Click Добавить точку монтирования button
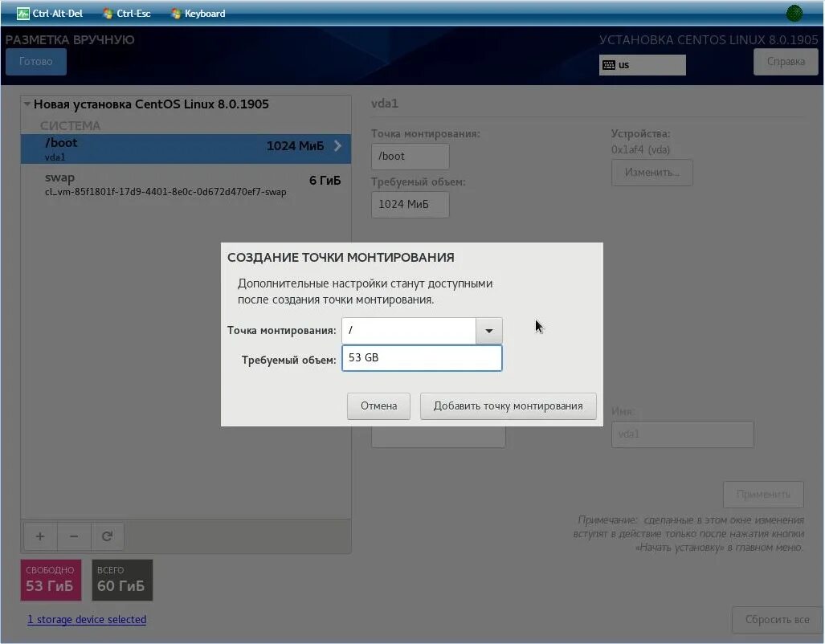 (508, 406)
